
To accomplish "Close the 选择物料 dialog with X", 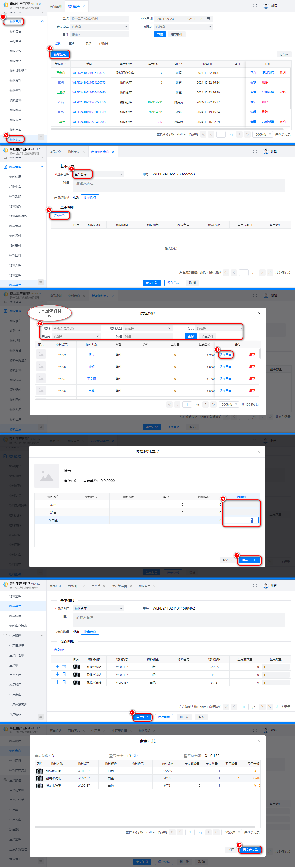I will click(259, 313).
